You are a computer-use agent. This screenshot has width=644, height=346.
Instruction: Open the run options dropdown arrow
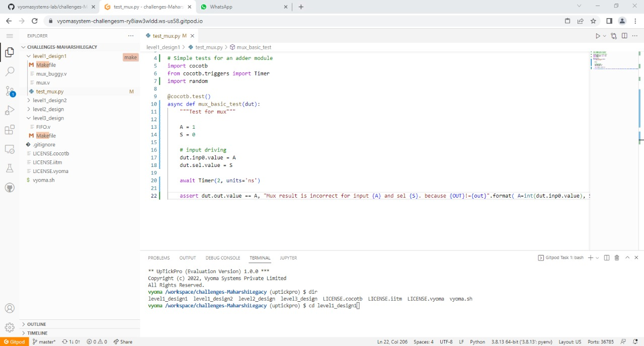click(605, 36)
